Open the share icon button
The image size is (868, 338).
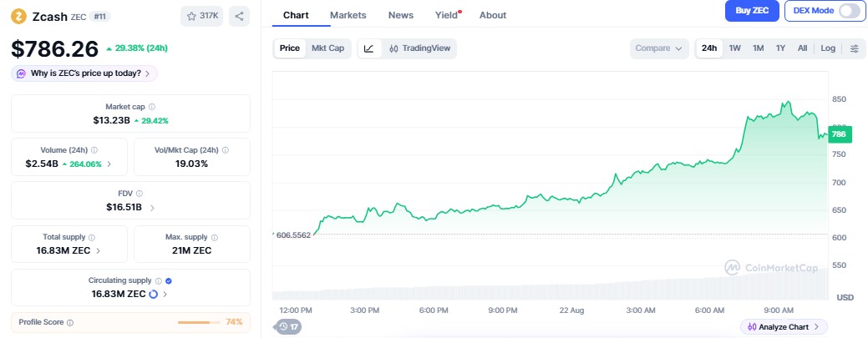[239, 16]
